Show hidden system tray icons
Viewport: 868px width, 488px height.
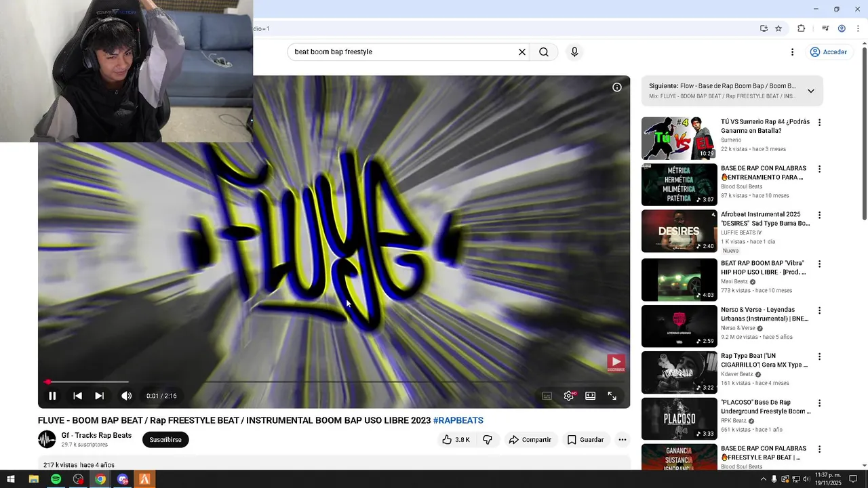coord(764,479)
